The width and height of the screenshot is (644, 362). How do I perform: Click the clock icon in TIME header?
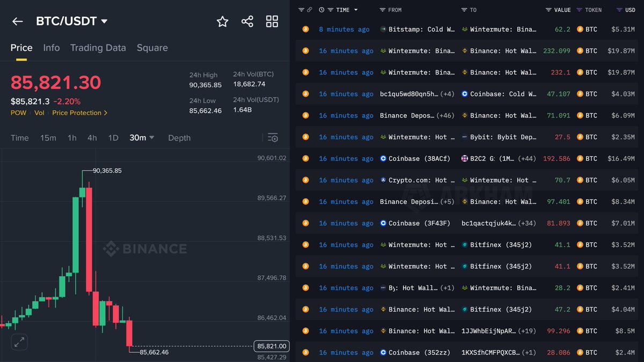click(x=321, y=10)
